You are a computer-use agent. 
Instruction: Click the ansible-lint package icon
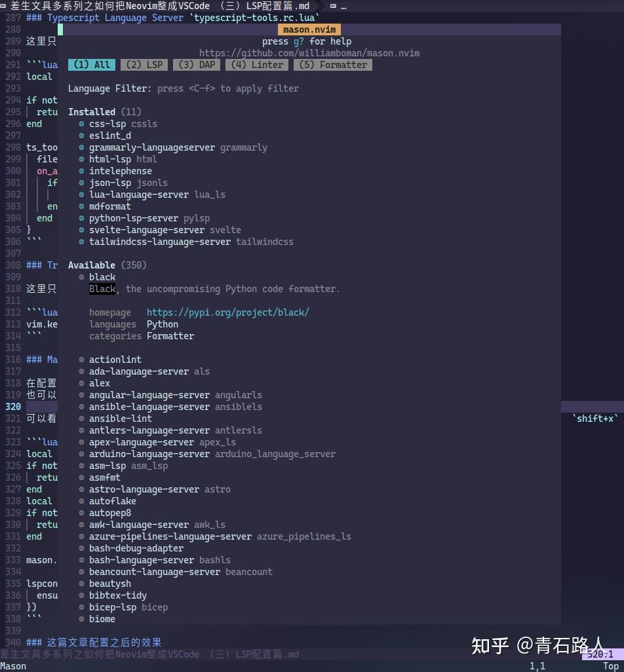click(81, 419)
